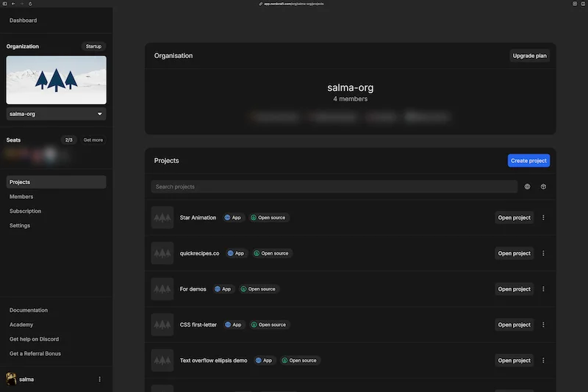Click the Text overflow ellipsis demo thumbnail
Image resolution: width=588 pixels, height=392 pixels.
pyautogui.click(x=162, y=360)
